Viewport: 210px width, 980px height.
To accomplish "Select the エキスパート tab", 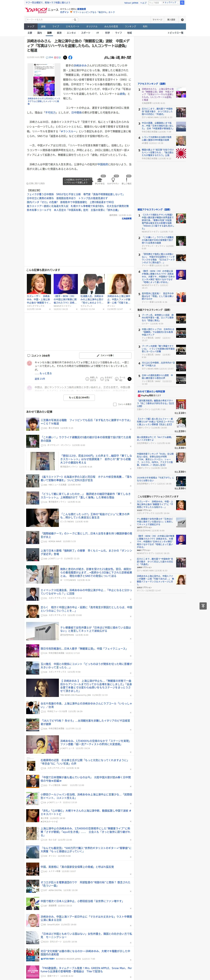I will point(72,26).
